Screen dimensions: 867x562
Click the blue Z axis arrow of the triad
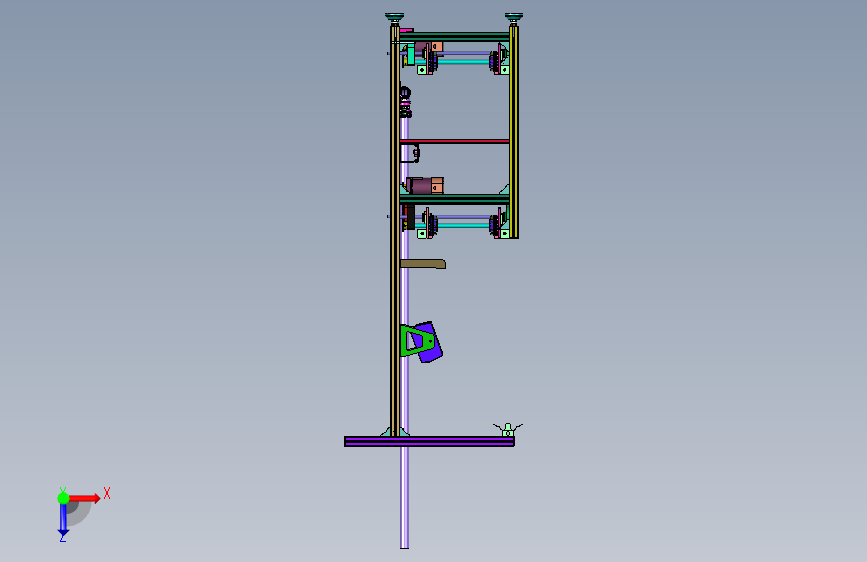63,520
